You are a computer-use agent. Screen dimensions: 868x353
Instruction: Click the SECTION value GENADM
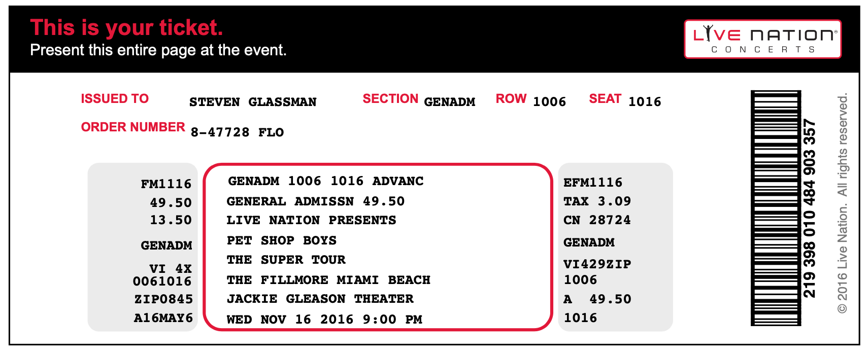[450, 102]
